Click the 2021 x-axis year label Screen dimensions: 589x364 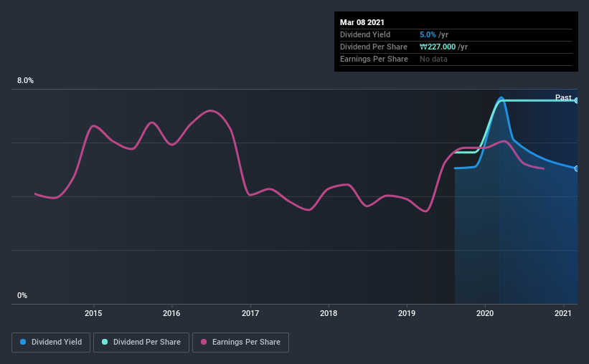pyautogui.click(x=564, y=313)
